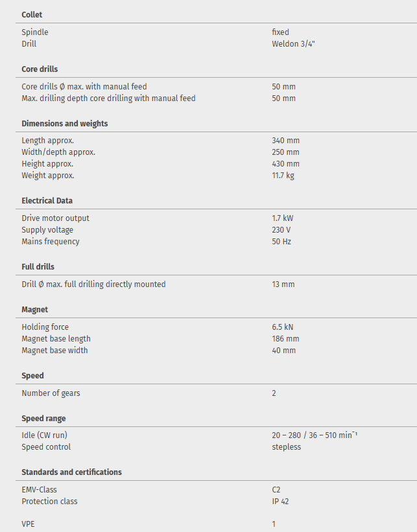This screenshot has height=532, width=417.
Task: Click the Standards and certifications heading
Action: click(71, 472)
